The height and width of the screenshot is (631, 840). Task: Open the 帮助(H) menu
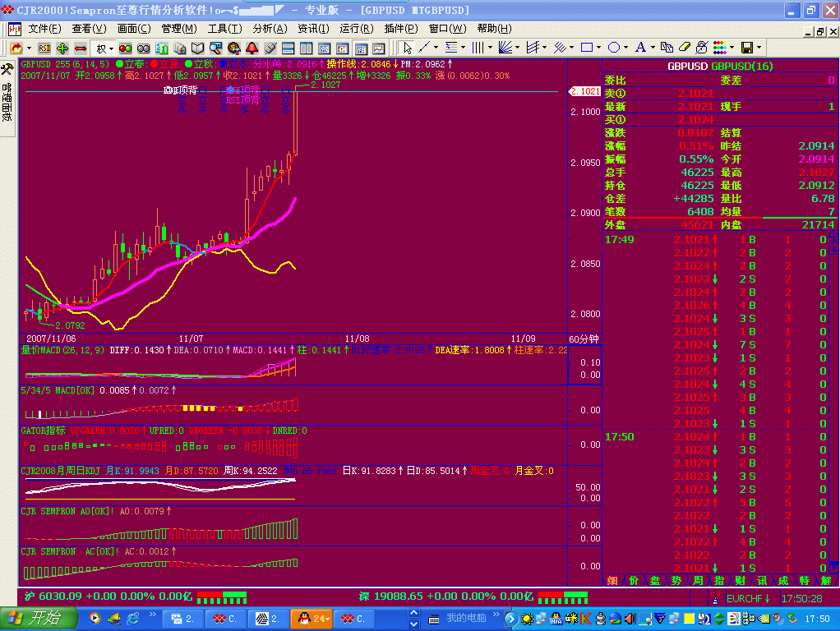[495, 29]
